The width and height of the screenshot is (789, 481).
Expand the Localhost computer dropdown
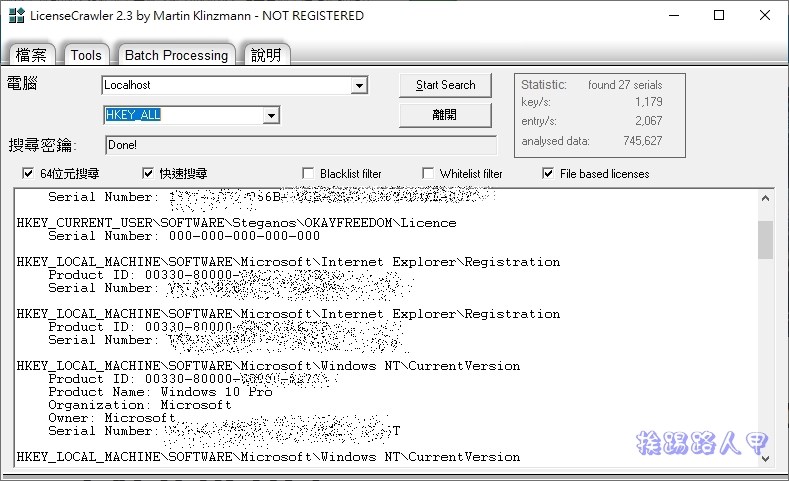pos(359,86)
